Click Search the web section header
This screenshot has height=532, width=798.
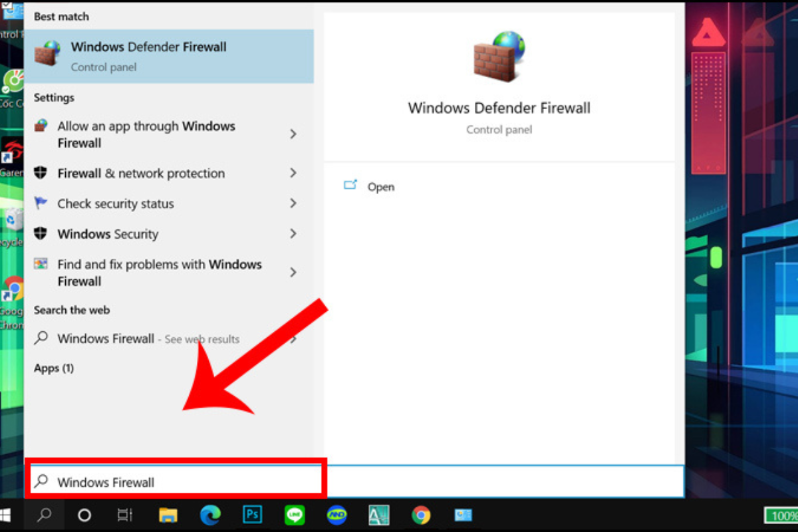point(72,311)
